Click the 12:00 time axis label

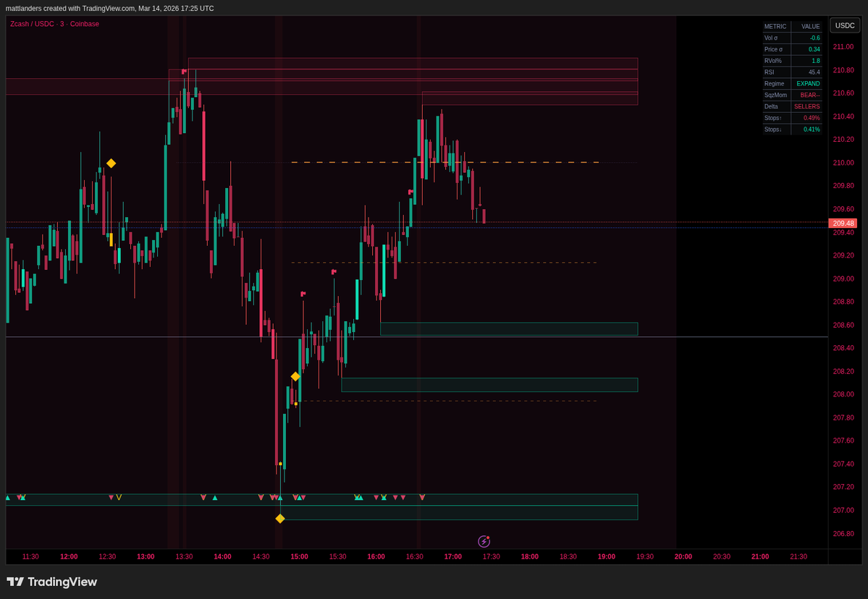coord(69,556)
